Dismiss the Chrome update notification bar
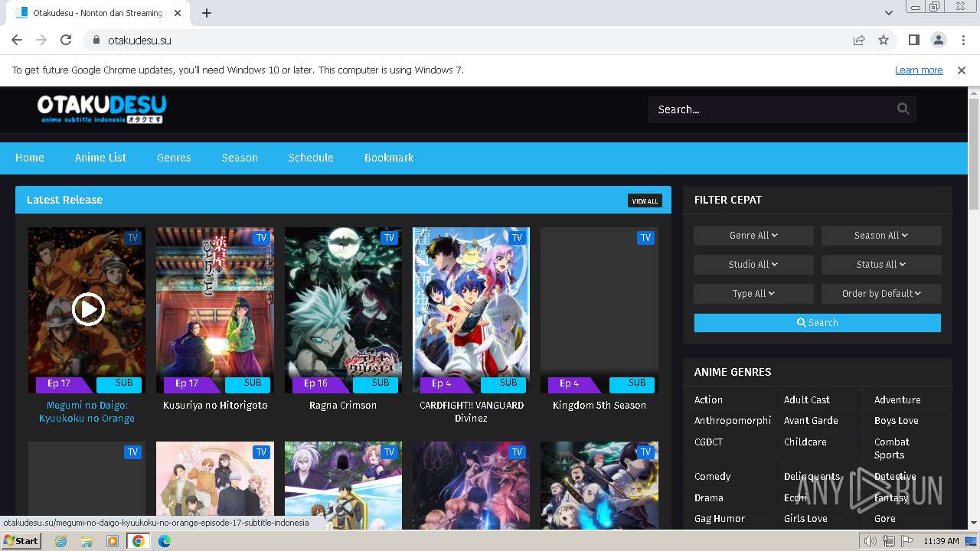The height and width of the screenshot is (551, 980). [x=962, y=70]
